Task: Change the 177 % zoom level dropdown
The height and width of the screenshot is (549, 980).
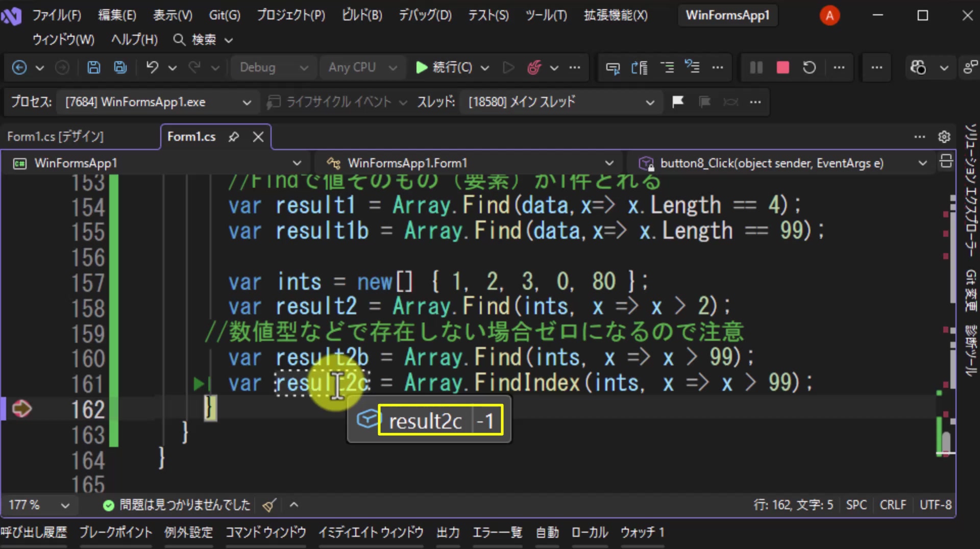Action: pos(39,505)
